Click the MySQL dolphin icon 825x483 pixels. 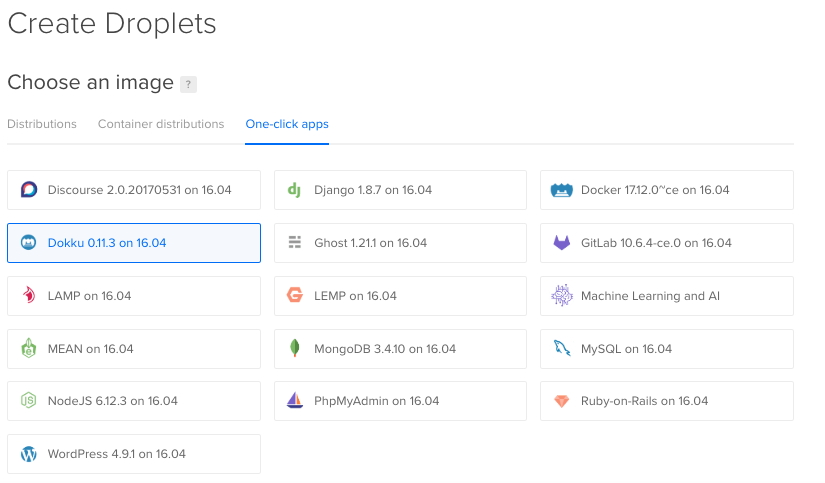pyautogui.click(x=561, y=349)
